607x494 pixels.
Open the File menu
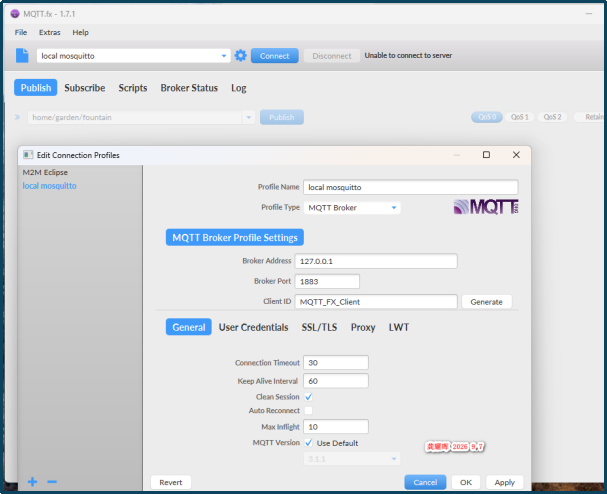pos(21,33)
